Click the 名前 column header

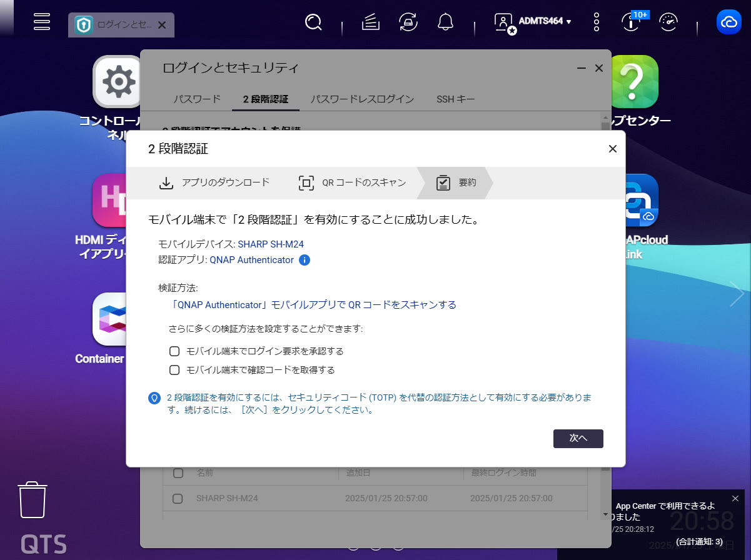205,472
